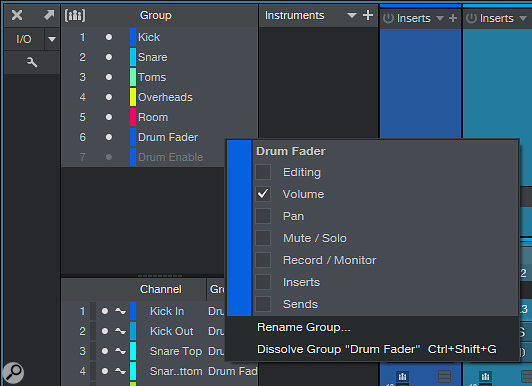This screenshot has width=532, height=386.
Task: Click the Snare group's cyan color swatch
Action: (x=133, y=57)
